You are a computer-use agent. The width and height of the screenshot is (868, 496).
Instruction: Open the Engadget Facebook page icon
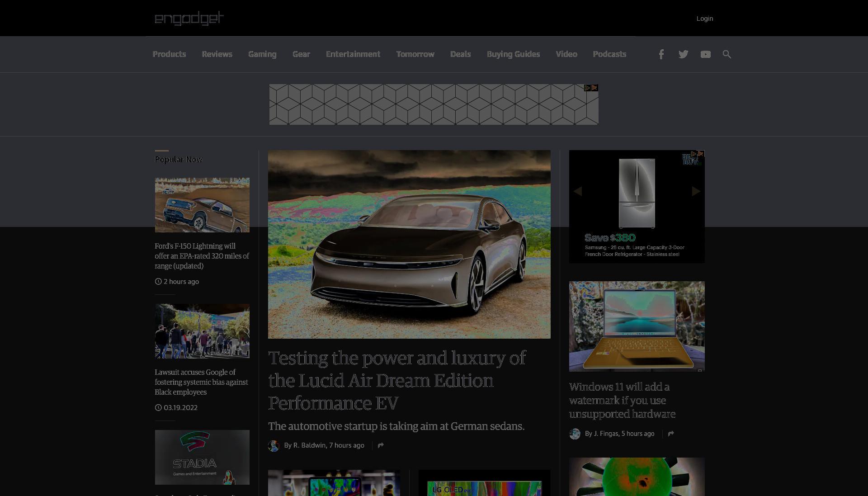click(661, 54)
